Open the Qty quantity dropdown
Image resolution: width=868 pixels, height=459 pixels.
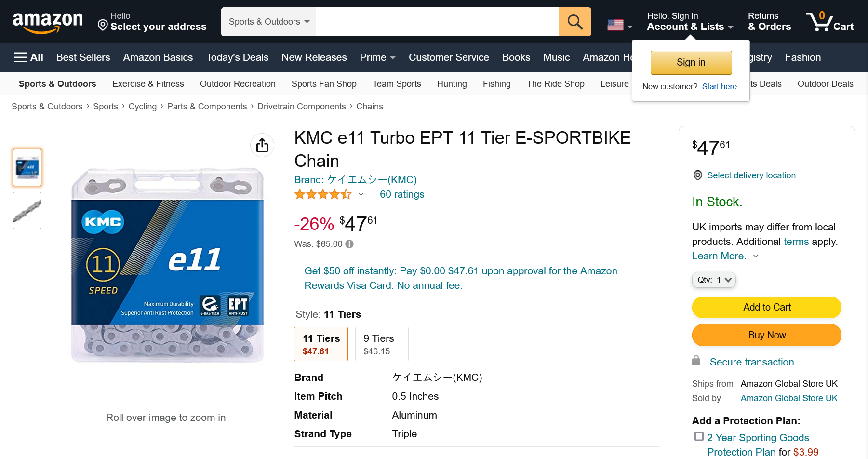pos(714,280)
